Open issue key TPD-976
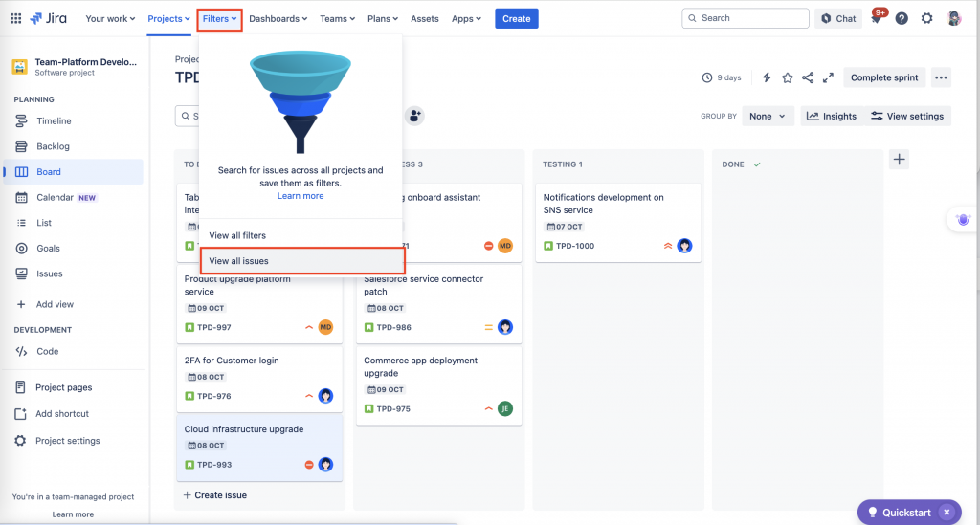Viewport: 980px width, 525px height. tap(214, 396)
